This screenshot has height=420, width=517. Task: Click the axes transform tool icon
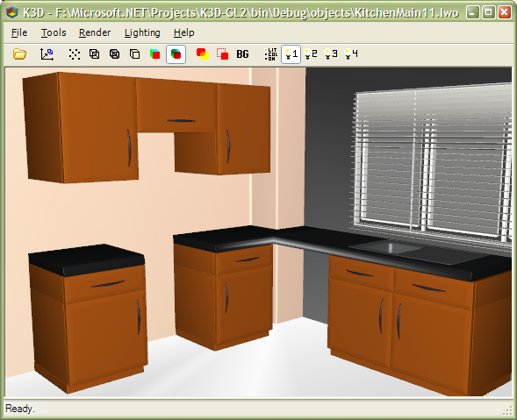coord(47,54)
